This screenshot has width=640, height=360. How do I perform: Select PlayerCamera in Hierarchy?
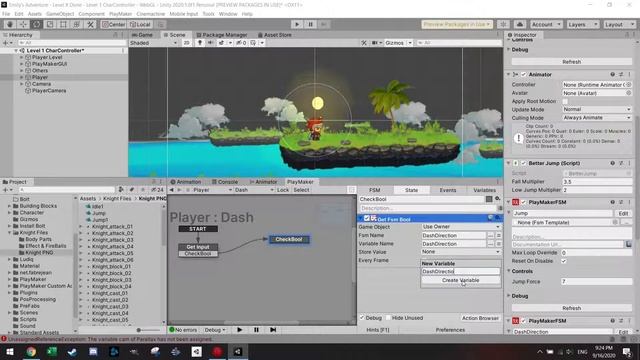coord(49,91)
